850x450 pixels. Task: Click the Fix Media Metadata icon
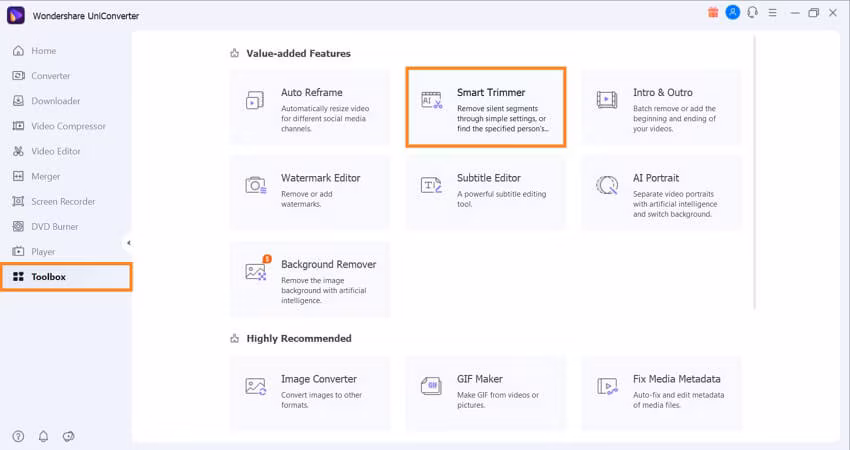pos(607,387)
